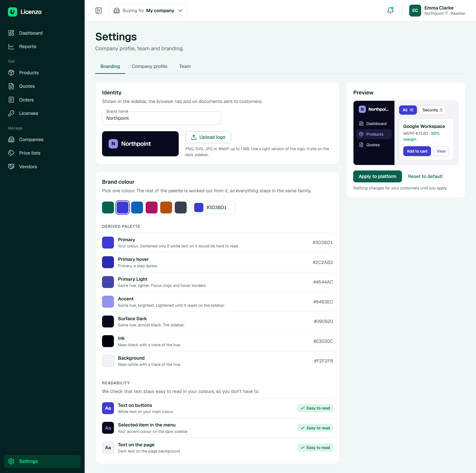
Task: Click the Northpoint logo preview tile
Action: pyautogui.click(x=140, y=144)
